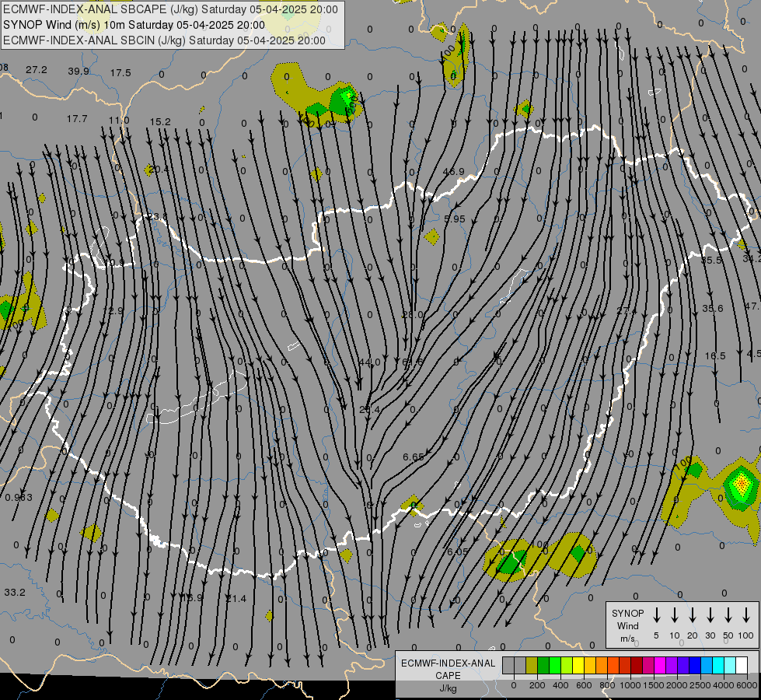Viewport: 761px width, 700px height.
Task: Click the SYNOP Wind 10m title line
Action: point(134,25)
